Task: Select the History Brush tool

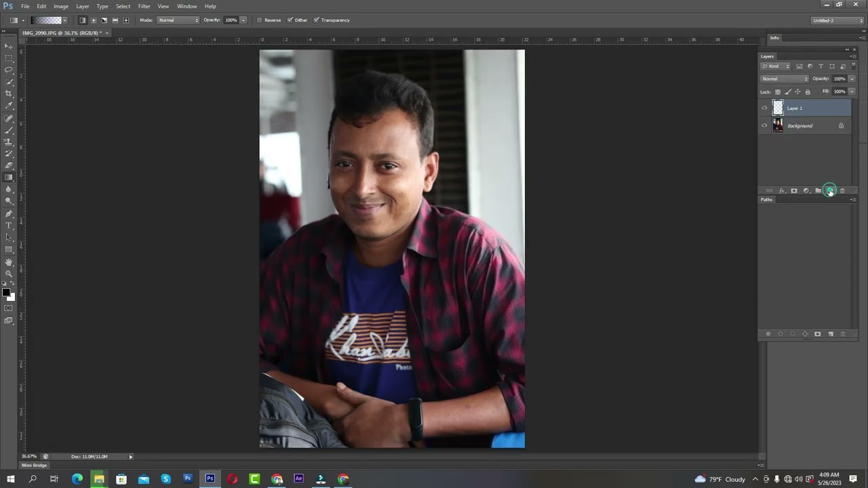Action: pos(9,154)
